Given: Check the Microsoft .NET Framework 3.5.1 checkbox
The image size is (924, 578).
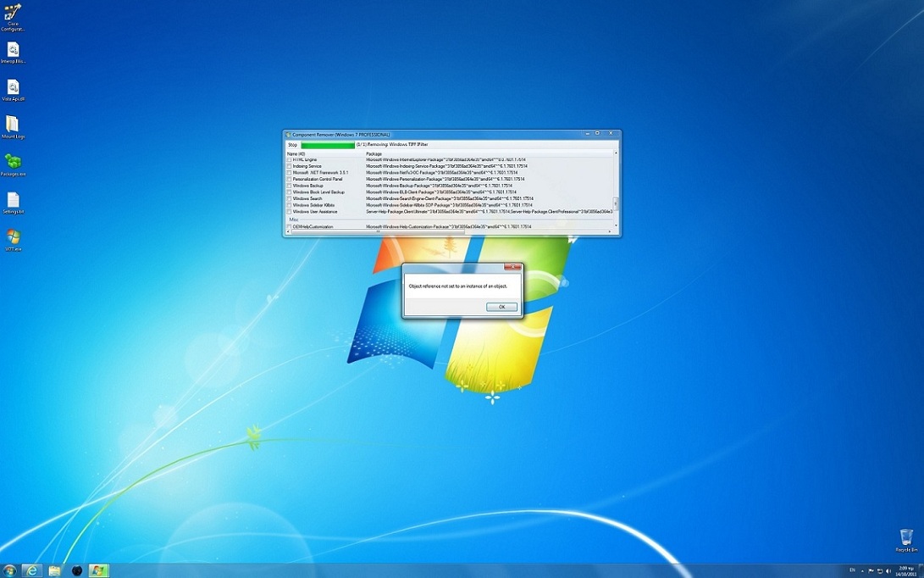Looking at the screenshot, I should (289, 173).
